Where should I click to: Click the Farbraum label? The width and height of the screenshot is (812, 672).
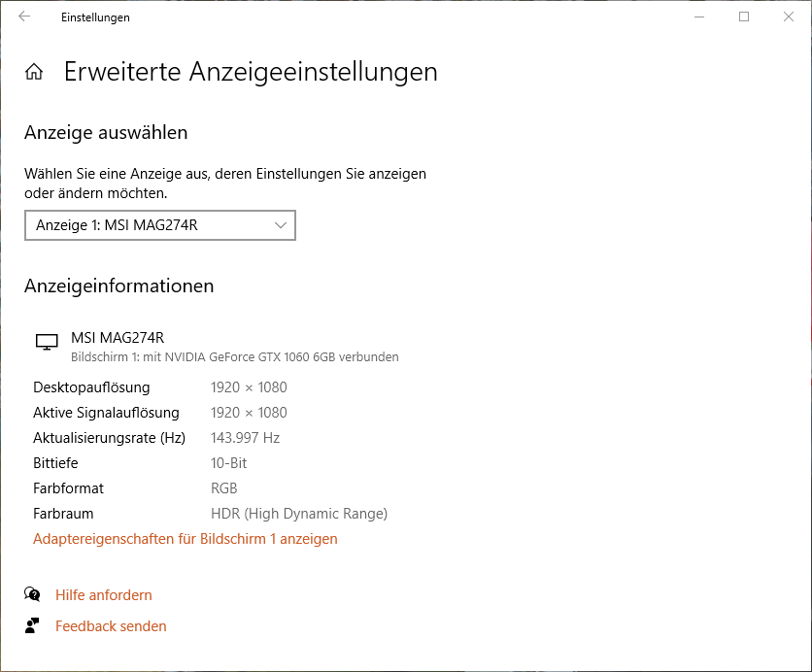(x=63, y=514)
